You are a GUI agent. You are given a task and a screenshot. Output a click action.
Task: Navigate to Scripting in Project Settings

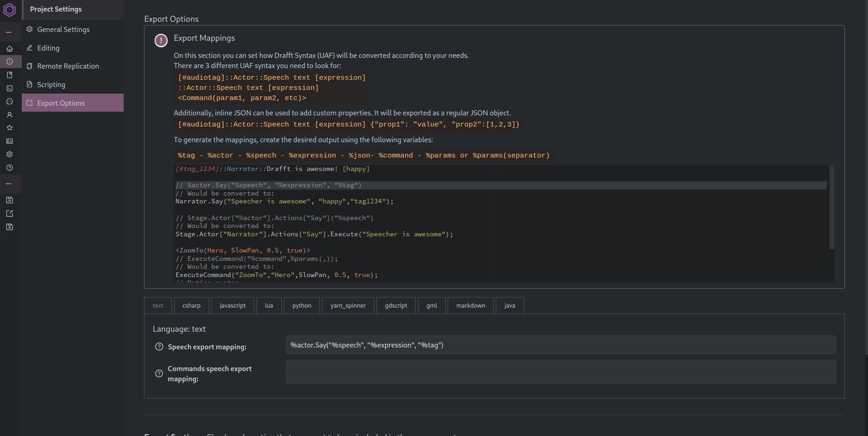coord(51,84)
